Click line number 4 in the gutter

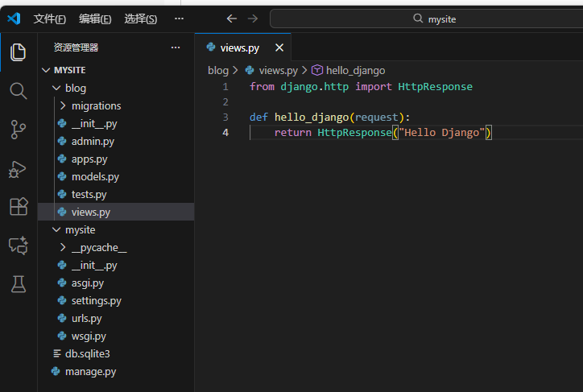225,132
